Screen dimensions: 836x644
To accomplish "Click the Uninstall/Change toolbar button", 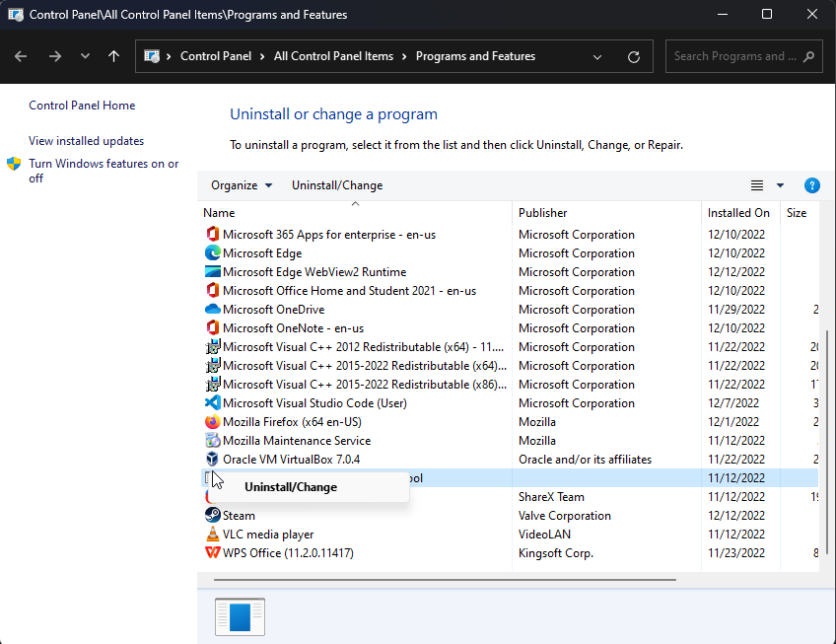I will point(337,185).
